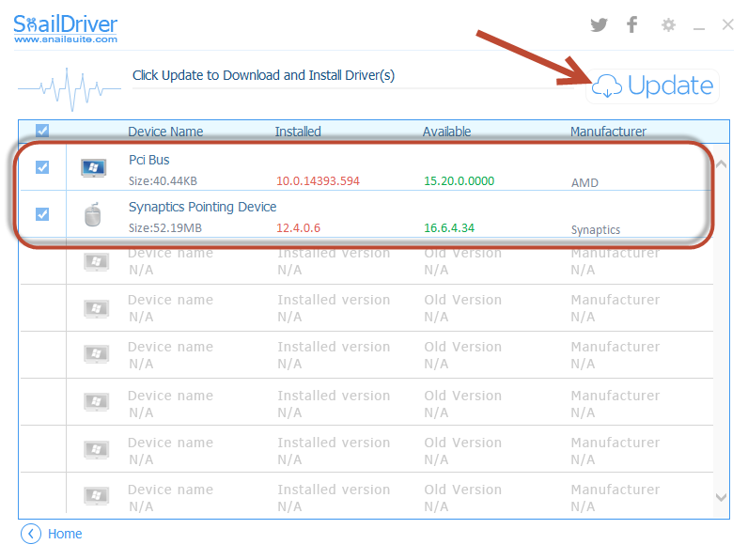This screenshot has width=748, height=560.
Task: Open the Twitter share icon
Action: (599, 25)
